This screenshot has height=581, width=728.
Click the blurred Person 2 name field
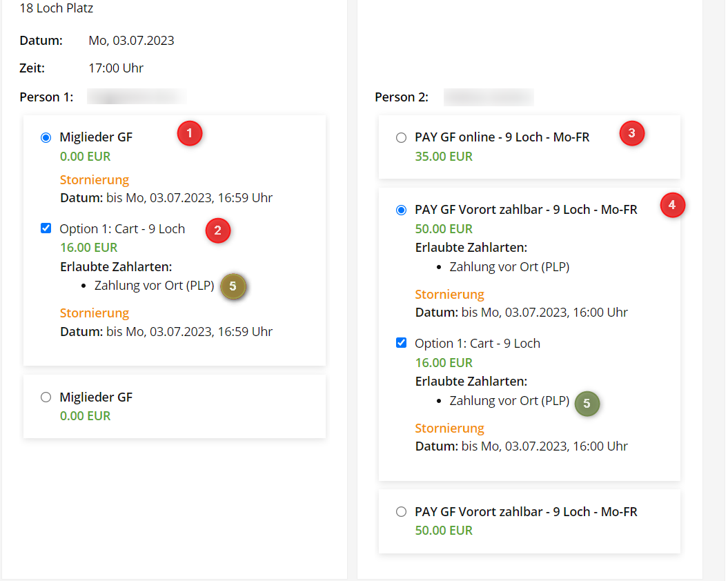pos(489,97)
